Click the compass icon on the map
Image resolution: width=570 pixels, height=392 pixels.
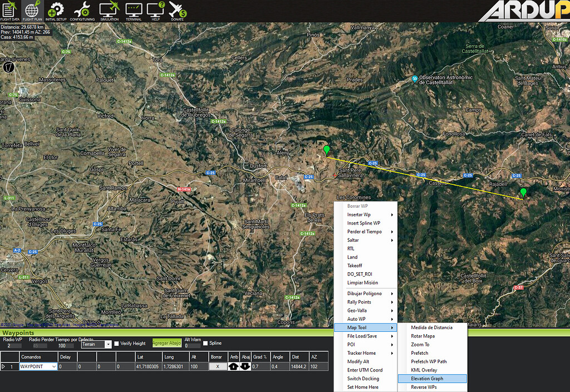pos(8,67)
